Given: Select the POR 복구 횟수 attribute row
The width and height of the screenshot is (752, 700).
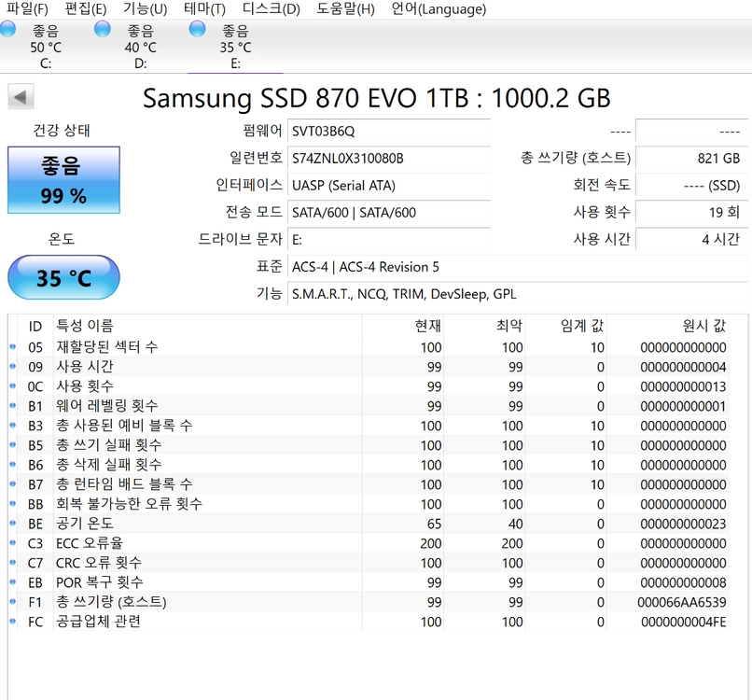Looking at the screenshot, I should [369, 582].
